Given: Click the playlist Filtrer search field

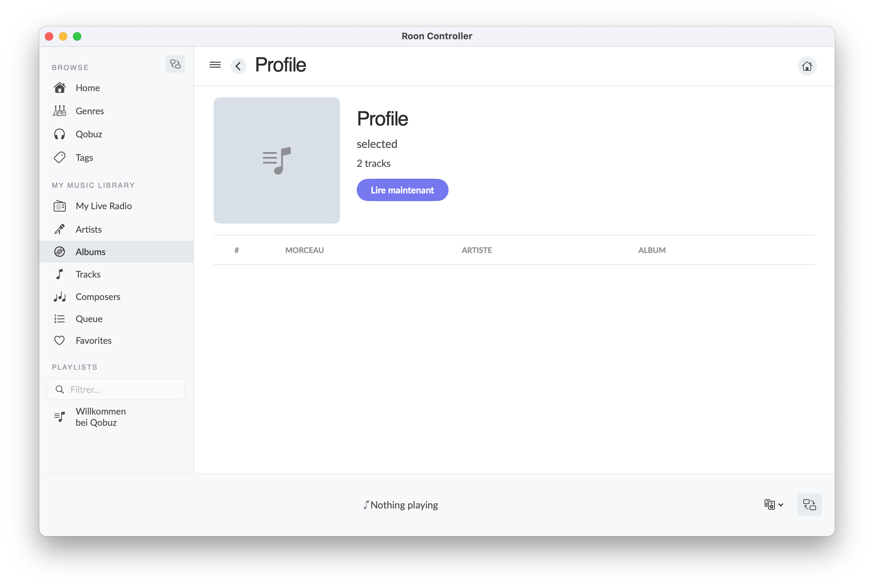Looking at the screenshot, I should 120,390.
